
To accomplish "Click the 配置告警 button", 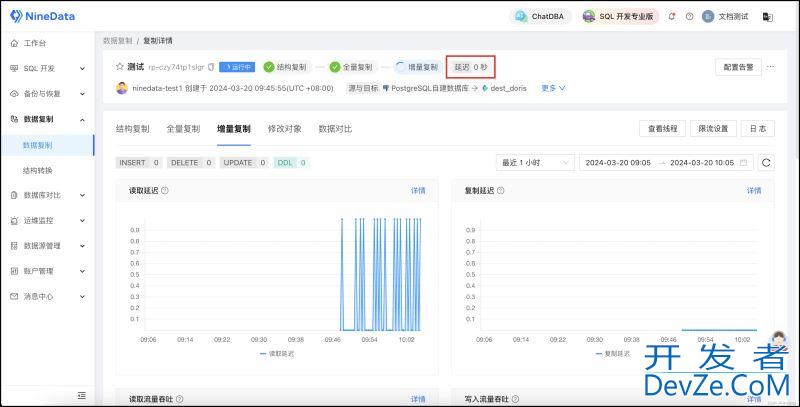I will point(738,67).
